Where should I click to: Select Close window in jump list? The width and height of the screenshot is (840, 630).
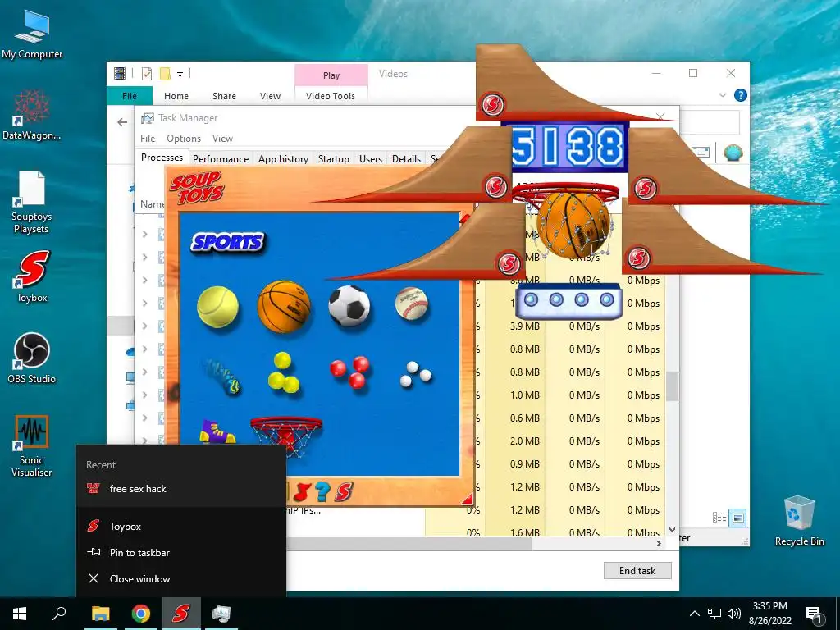click(x=181, y=578)
